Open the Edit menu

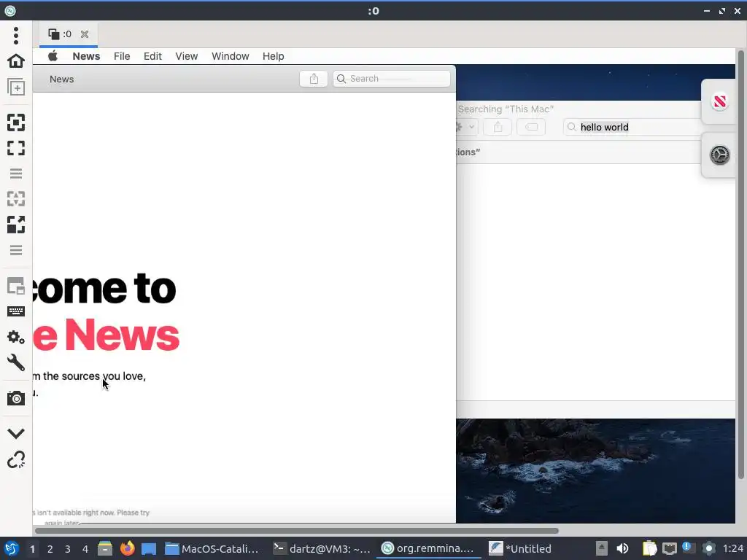(152, 56)
